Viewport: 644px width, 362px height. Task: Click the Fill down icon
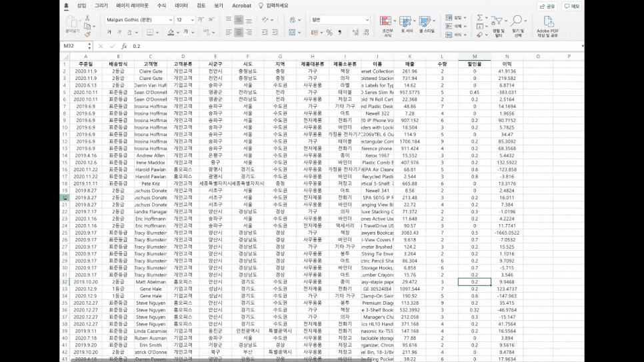tap(480, 26)
